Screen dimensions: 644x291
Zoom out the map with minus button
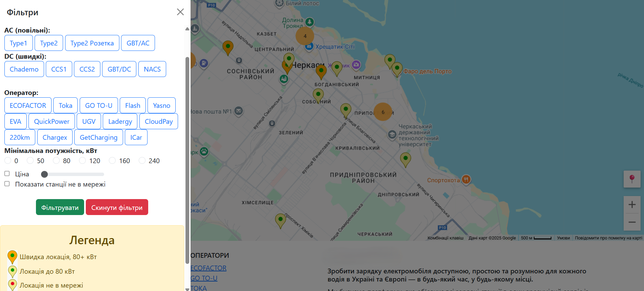point(632,222)
